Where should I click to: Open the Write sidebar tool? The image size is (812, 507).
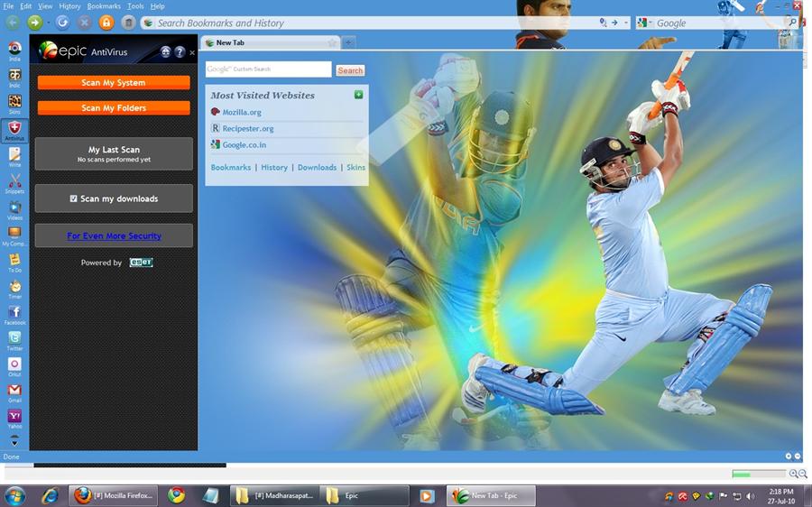[14, 156]
